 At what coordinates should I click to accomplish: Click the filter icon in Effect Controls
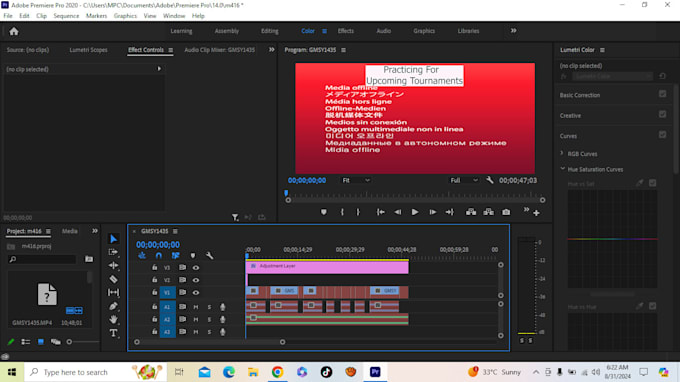235,217
